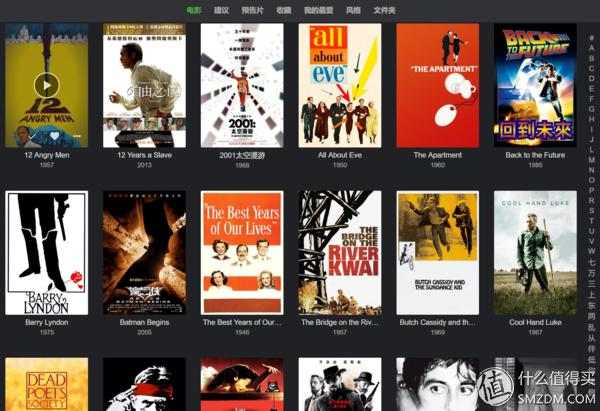Click the 'Cool Hand Luke' title text
The image size is (600, 411).
[535, 322]
